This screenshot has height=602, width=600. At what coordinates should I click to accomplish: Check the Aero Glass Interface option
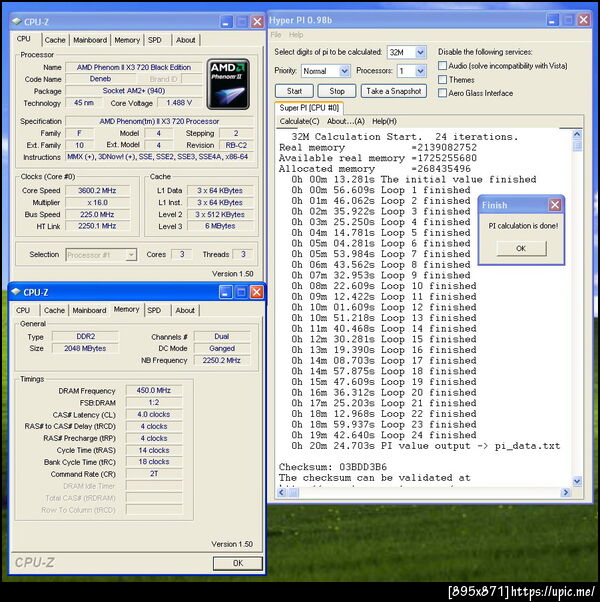point(443,93)
